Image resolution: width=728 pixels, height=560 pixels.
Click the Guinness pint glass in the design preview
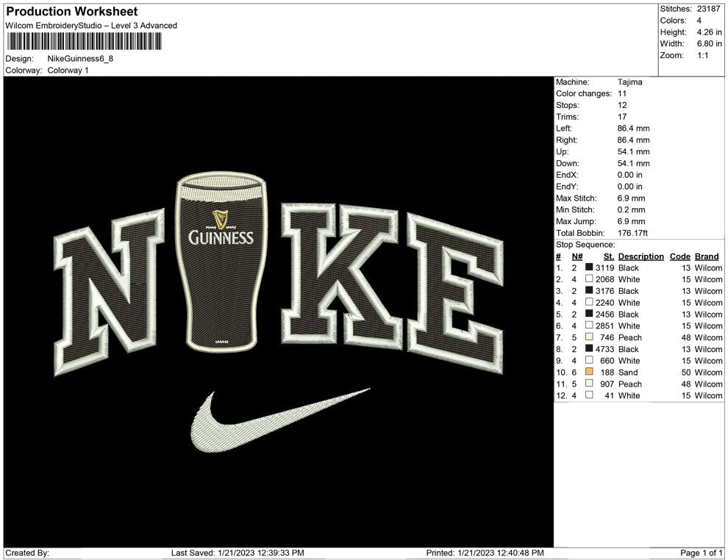point(221,262)
